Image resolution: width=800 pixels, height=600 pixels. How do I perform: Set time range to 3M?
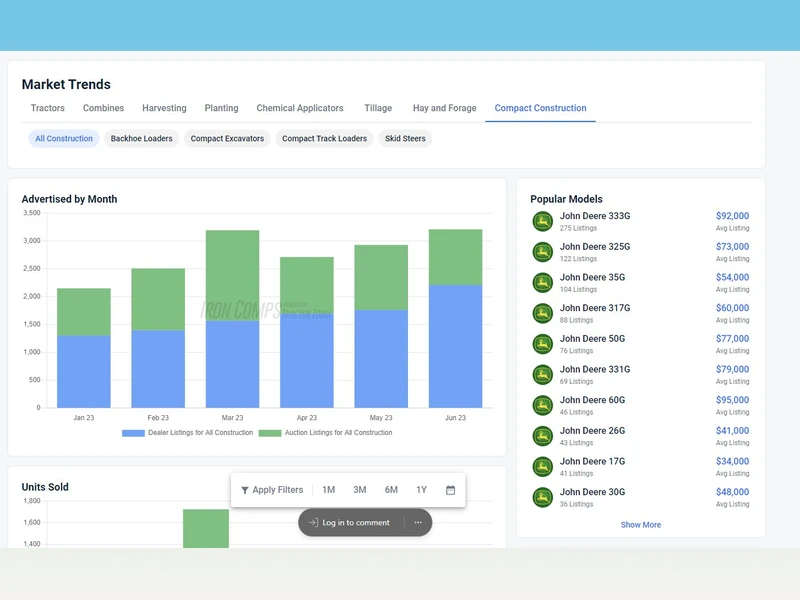(x=360, y=490)
